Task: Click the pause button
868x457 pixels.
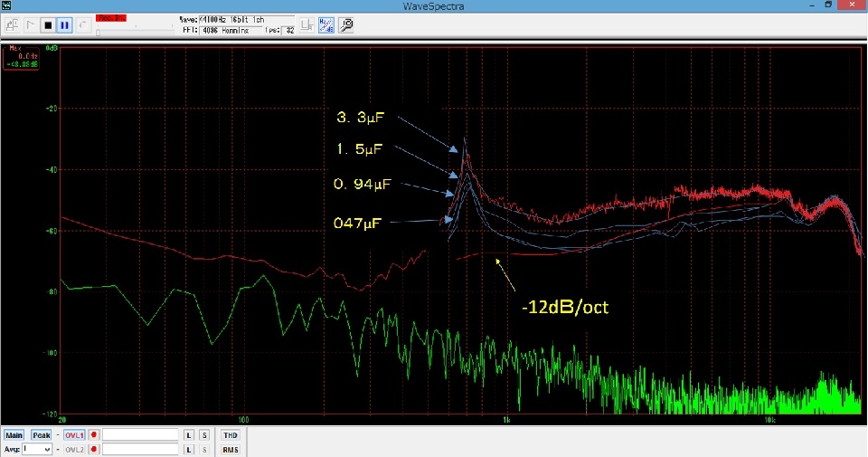Action: (66, 24)
